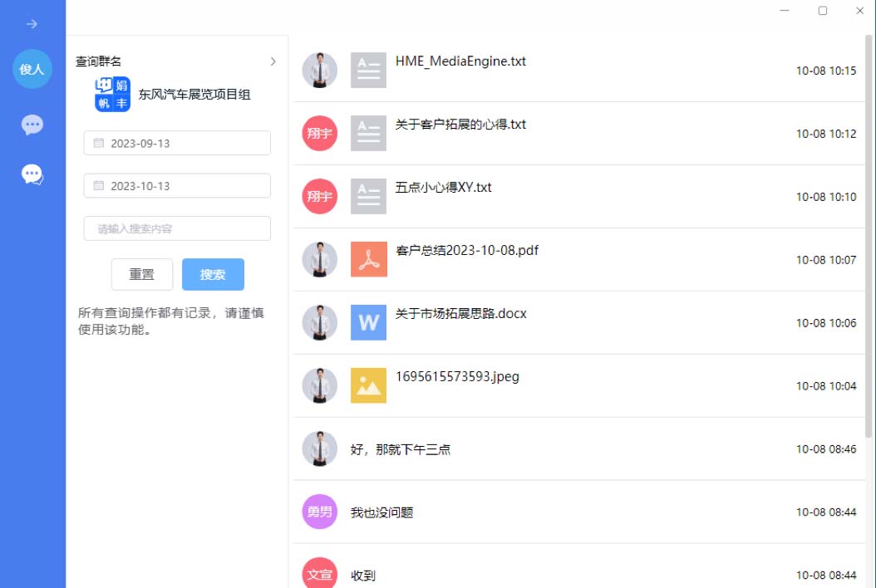The width and height of the screenshot is (876, 588).
Task: Open the start date picker 2023-09-13
Action: (177, 143)
